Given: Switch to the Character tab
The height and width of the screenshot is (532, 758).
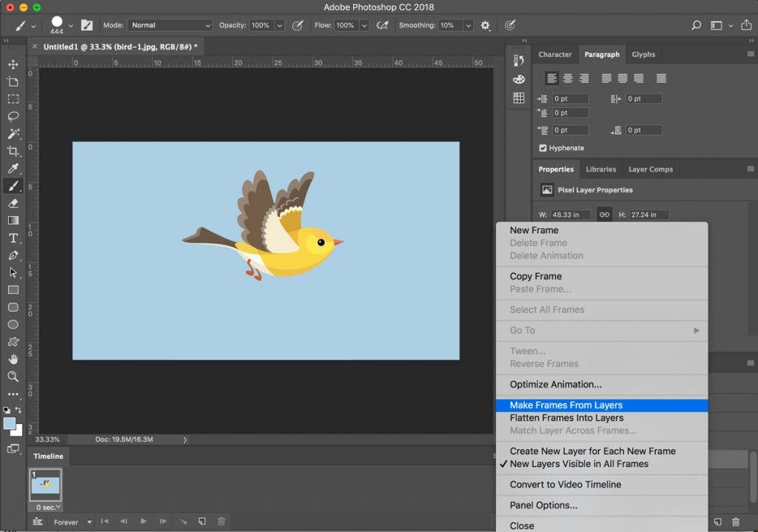Looking at the screenshot, I should pyautogui.click(x=554, y=54).
